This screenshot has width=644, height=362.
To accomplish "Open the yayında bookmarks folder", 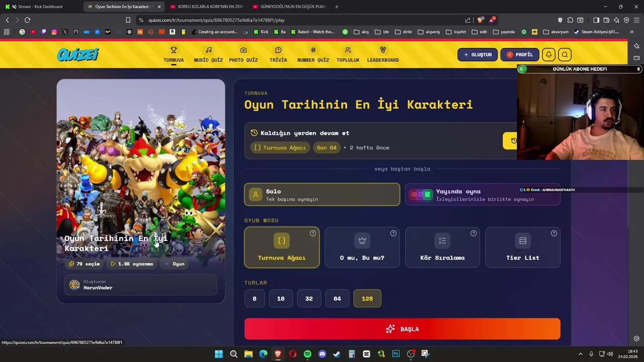I will [x=504, y=32].
